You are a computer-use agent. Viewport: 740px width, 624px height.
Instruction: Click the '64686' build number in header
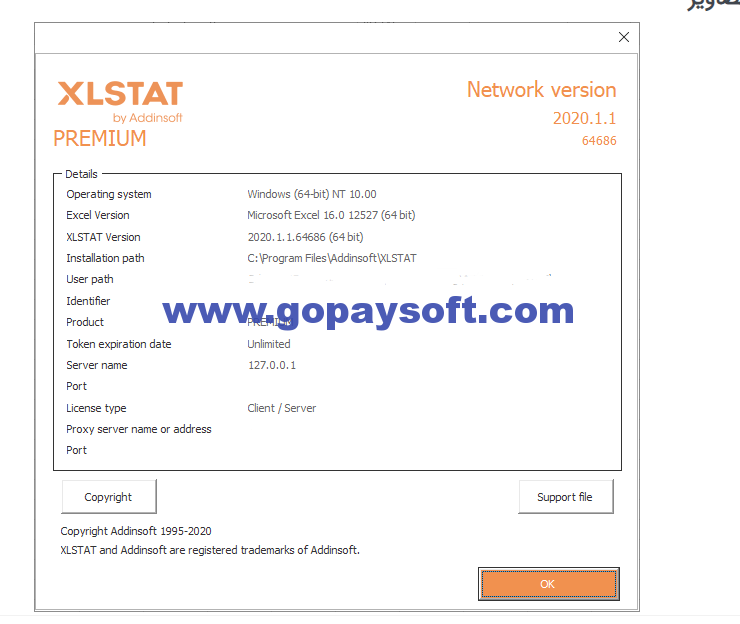pos(599,141)
